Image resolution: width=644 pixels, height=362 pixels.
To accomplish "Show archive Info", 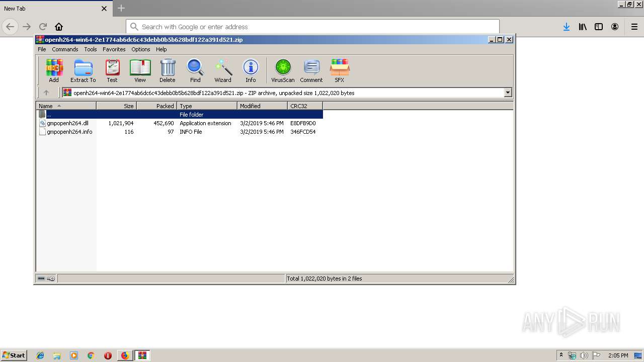I will click(x=251, y=70).
